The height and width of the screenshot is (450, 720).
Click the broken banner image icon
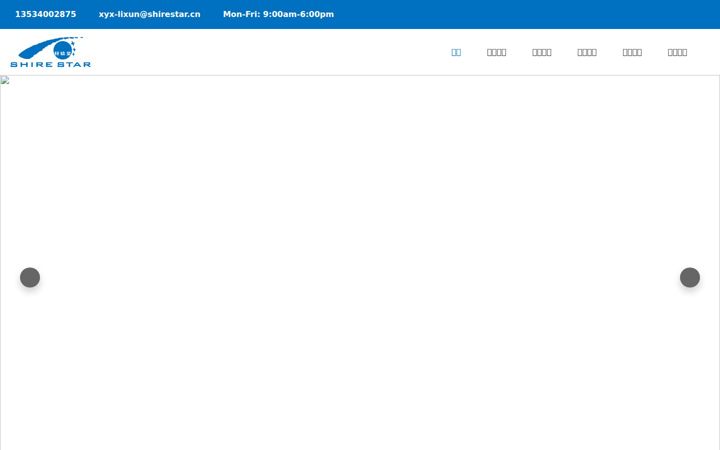pyautogui.click(x=5, y=80)
